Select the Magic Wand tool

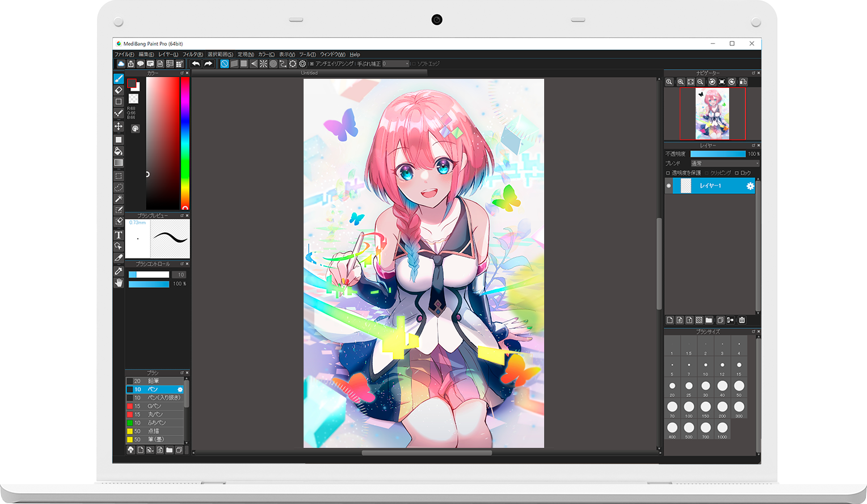click(x=119, y=198)
